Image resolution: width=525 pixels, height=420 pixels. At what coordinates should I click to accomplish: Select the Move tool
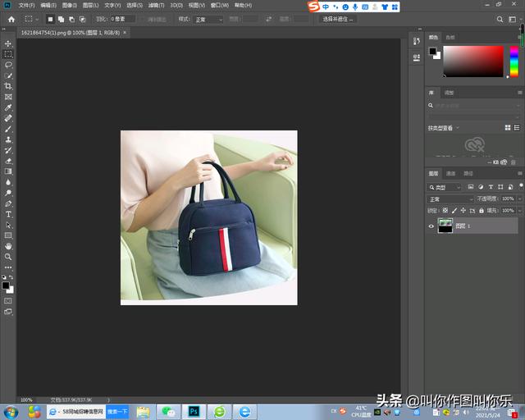(x=9, y=43)
